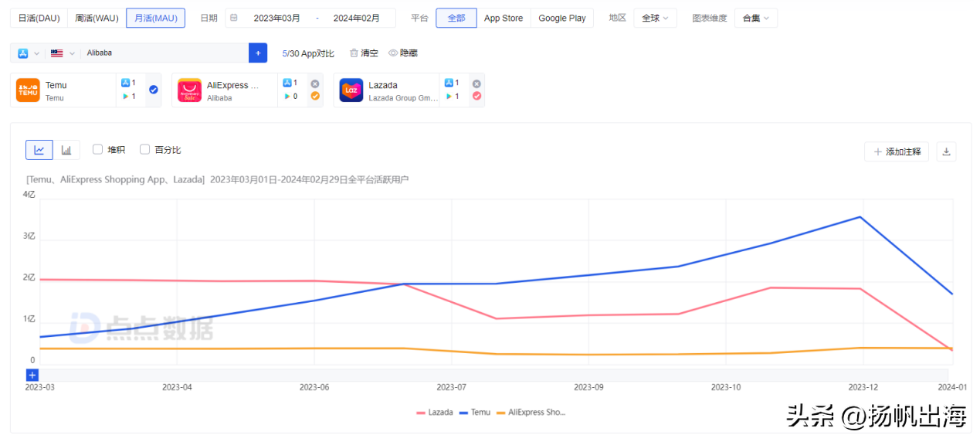Toggle Temu blue check mark

click(153, 90)
